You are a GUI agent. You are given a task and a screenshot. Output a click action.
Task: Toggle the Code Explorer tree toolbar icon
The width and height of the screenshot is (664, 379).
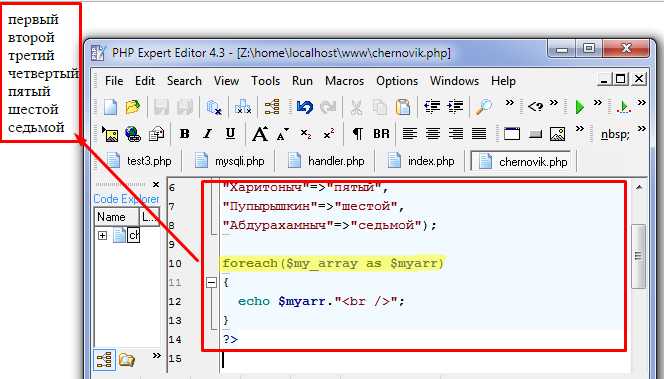pyautogui.click(x=272, y=107)
